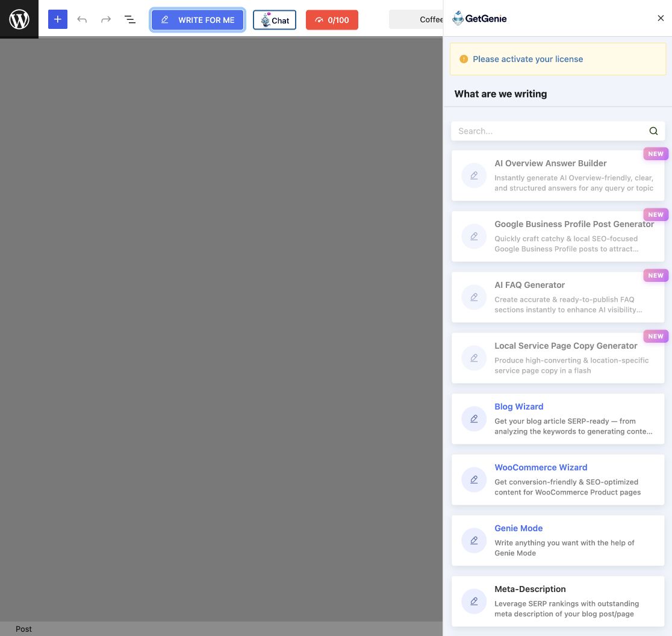The height and width of the screenshot is (636, 672).
Task: Open the block inserter plus button
Action: (58, 19)
